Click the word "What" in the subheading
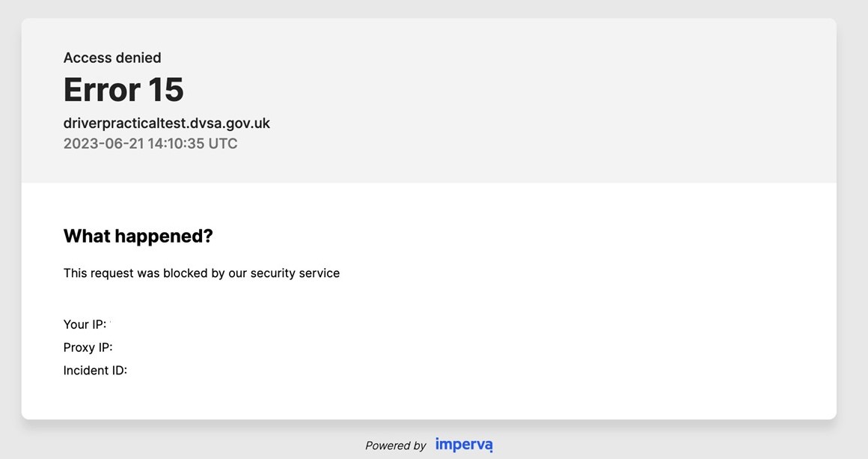This screenshot has width=868, height=459. (89, 236)
